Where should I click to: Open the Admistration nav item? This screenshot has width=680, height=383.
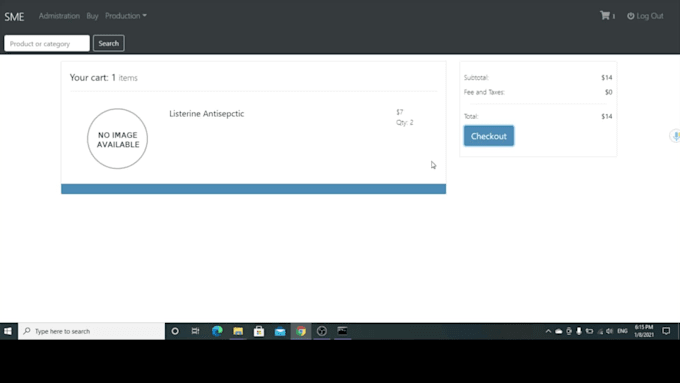(x=59, y=16)
